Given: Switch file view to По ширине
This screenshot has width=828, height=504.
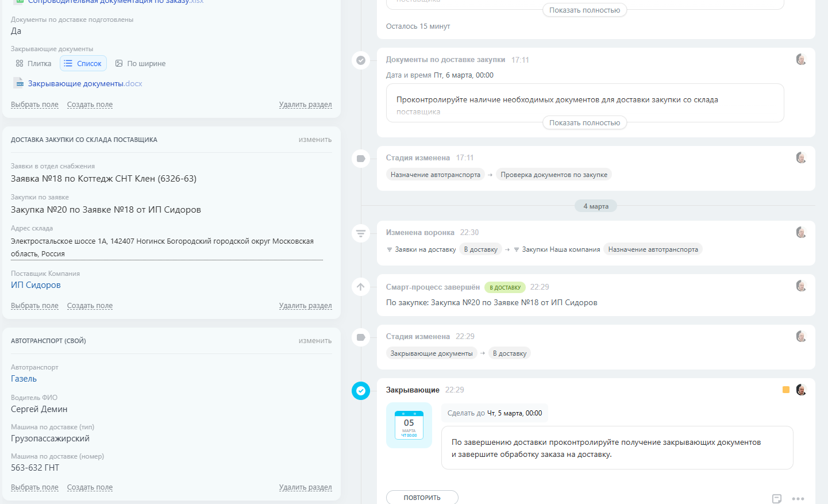Looking at the screenshot, I should pos(141,63).
